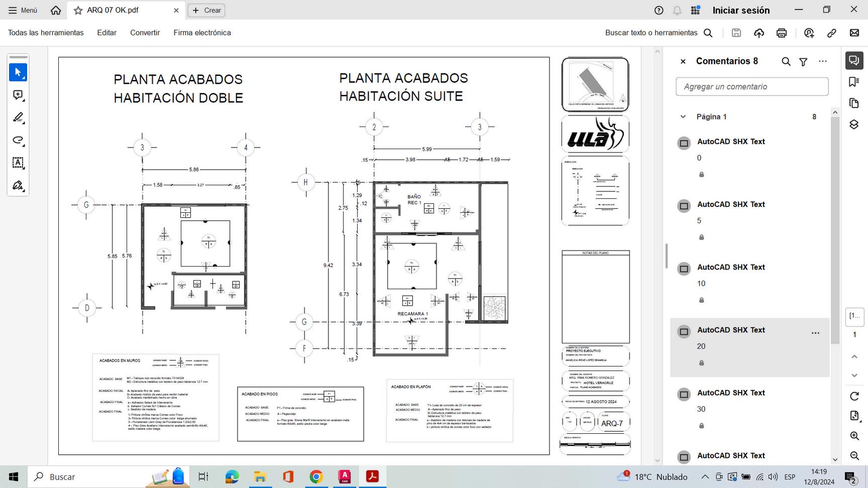868x488 pixels.
Task: Show hidden system tray icons
Action: [705, 477]
